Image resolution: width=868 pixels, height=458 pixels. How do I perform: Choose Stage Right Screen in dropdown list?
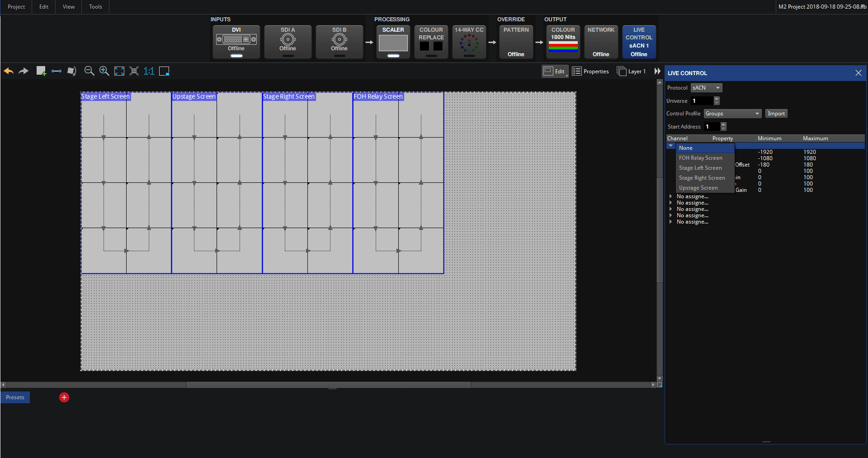coord(705,178)
